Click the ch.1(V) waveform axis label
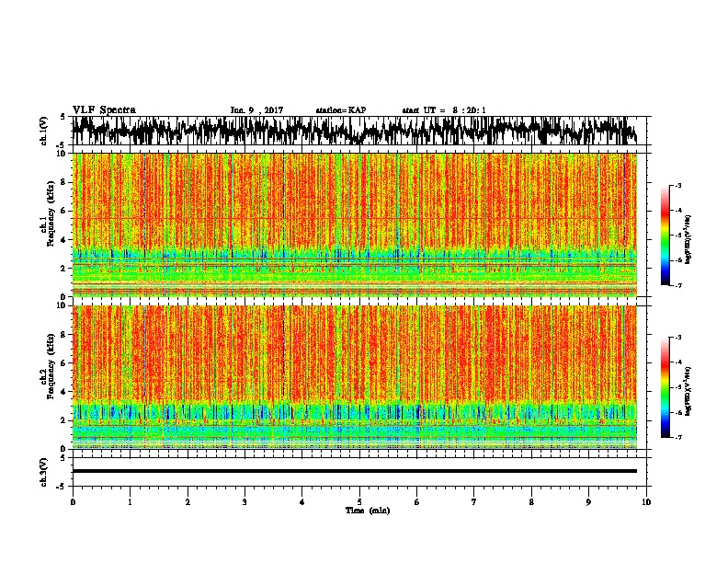The image size is (728, 563). tap(44, 131)
